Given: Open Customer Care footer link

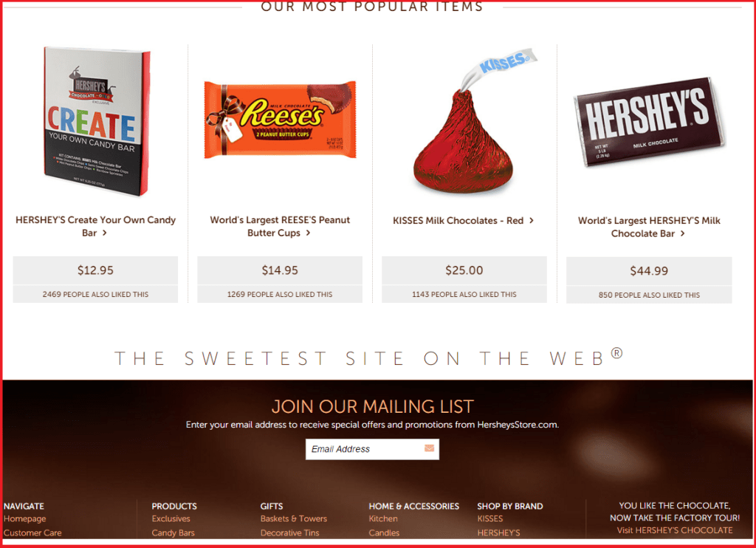Looking at the screenshot, I should (x=32, y=532).
